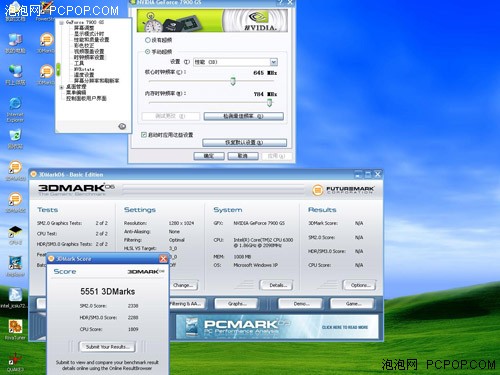Click the 645 MHz core clock value

pyautogui.click(x=265, y=73)
